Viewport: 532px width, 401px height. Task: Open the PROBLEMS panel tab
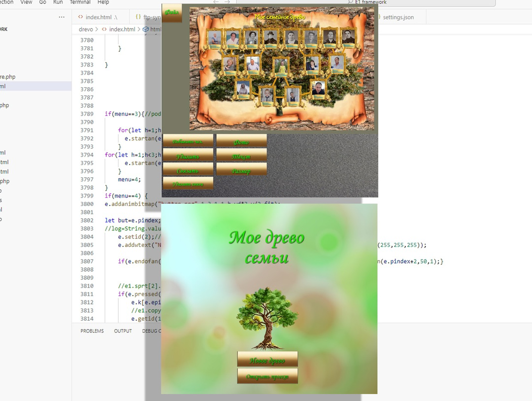tap(92, 331)
